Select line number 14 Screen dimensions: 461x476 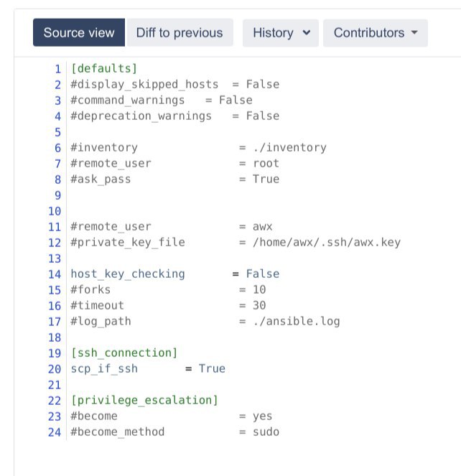[x=55, y=274]
